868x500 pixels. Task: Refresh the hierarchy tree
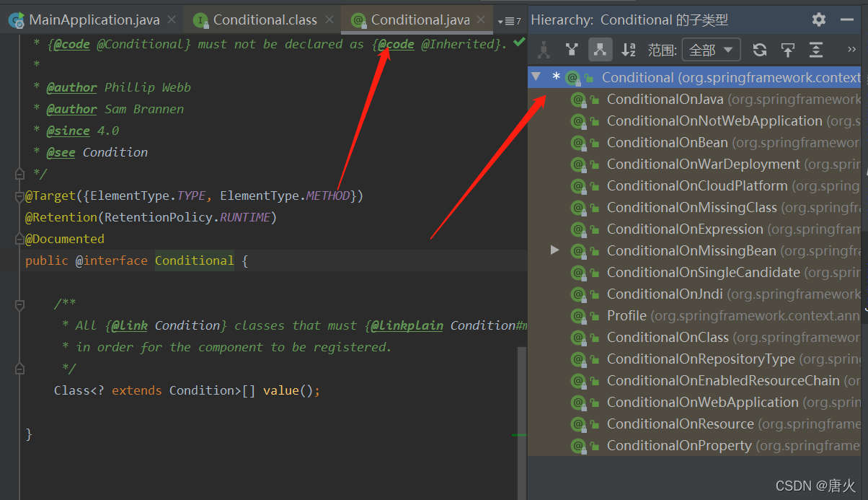click(759, 50)
